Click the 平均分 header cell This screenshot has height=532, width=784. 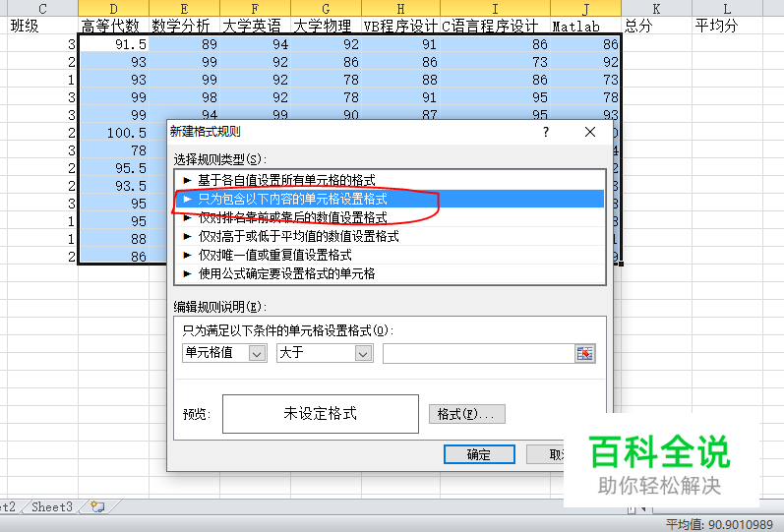tap(727, 26)
